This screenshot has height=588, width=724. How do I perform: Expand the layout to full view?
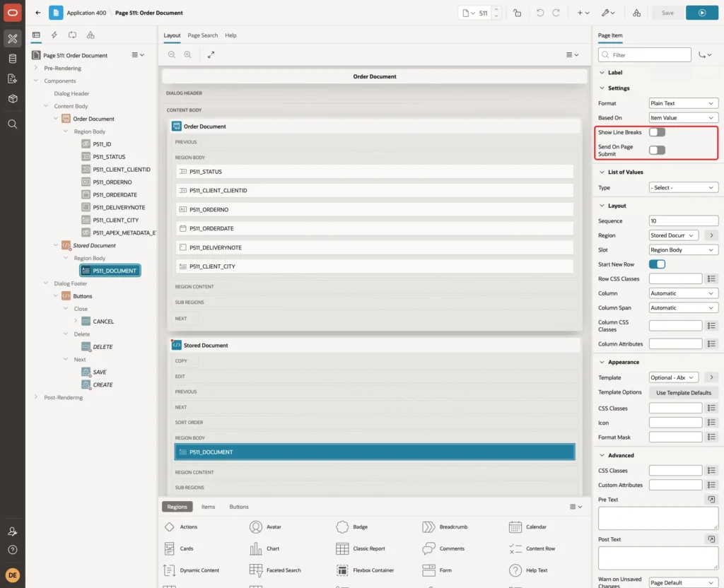click(211, 55)
